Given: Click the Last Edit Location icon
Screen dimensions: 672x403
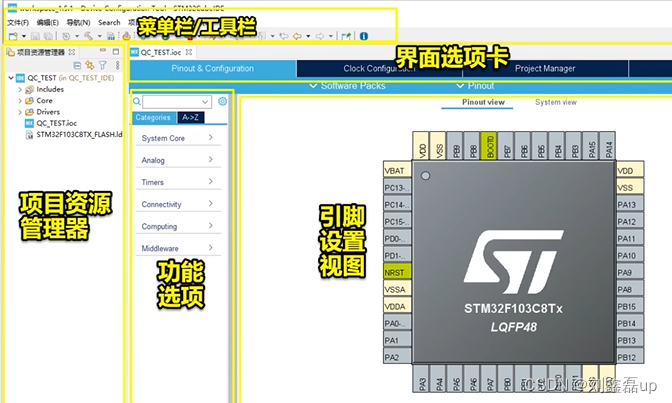Looking at the screenshot, I should pos(284,36).
